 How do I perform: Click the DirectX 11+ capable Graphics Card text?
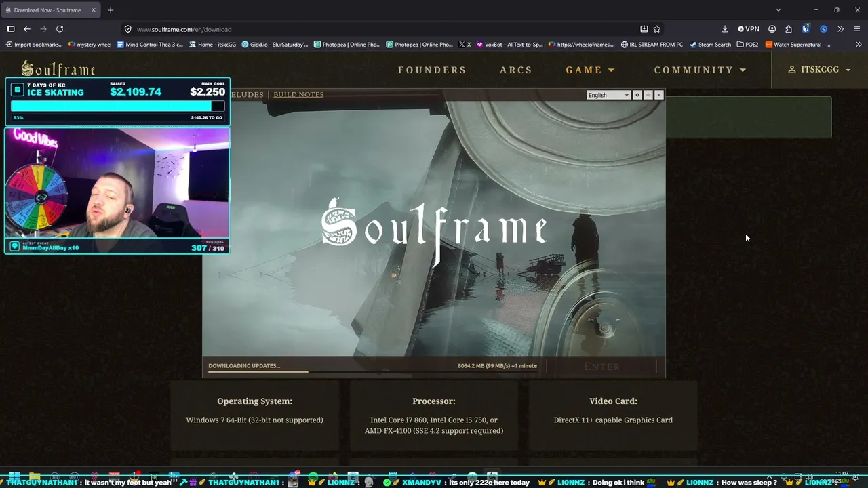[x=613, y=420]
